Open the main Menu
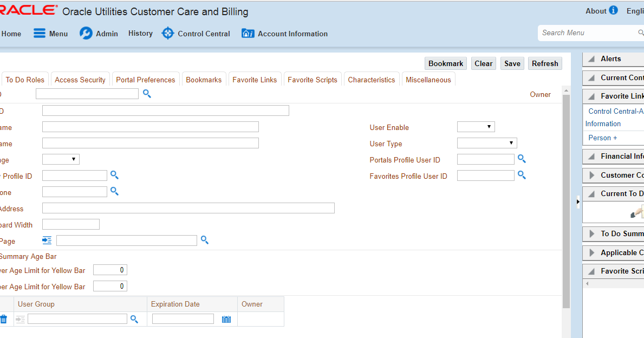Image resolution: width=644 pixels, height=338 pixels. [x=51, y=34]
